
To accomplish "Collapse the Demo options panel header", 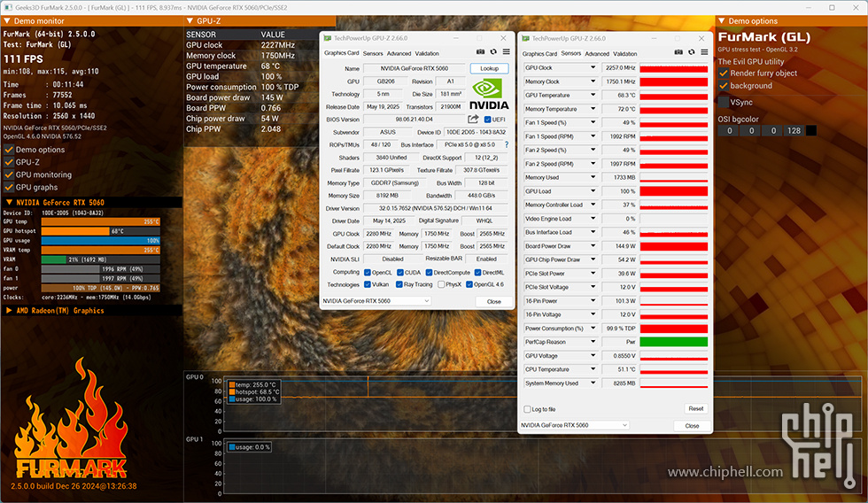I will pyautogui.click(x=721, y=21).
